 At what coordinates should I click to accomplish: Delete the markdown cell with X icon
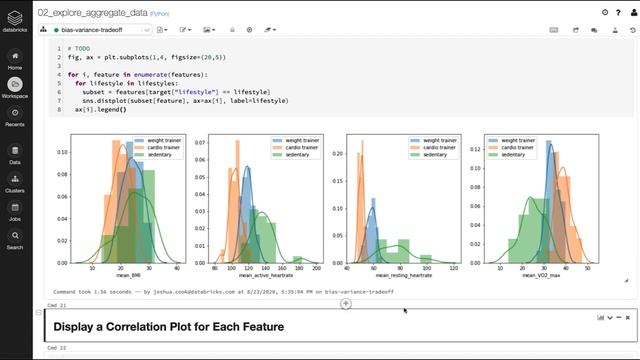coord(628,318)
